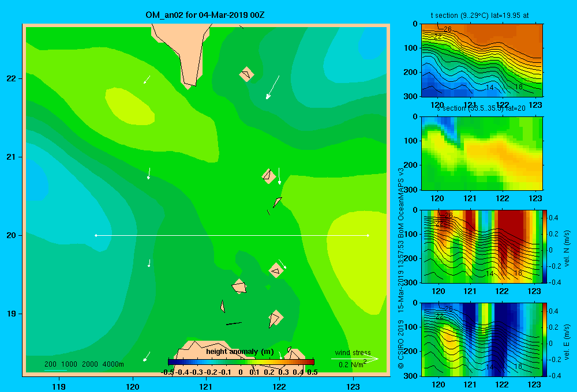Click the "-0.5" label on height anomaly scale
577x392 pixels.
pyautogui.click(x=167, y=372)
